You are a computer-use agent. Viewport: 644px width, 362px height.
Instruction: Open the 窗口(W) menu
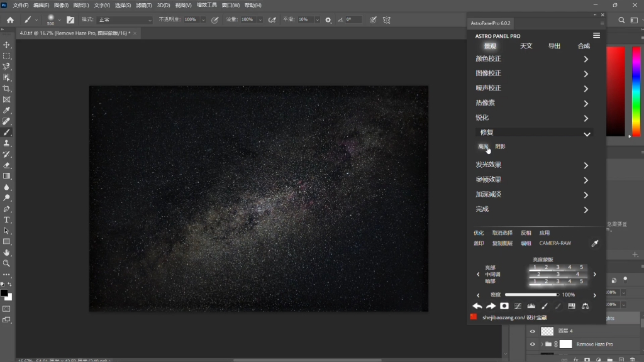click(x=230, y=5)
